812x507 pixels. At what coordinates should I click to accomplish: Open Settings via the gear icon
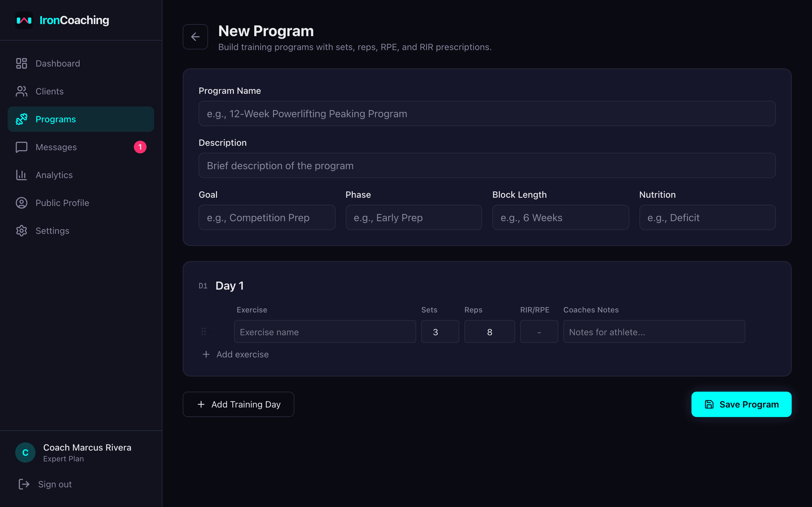point(22,231)
